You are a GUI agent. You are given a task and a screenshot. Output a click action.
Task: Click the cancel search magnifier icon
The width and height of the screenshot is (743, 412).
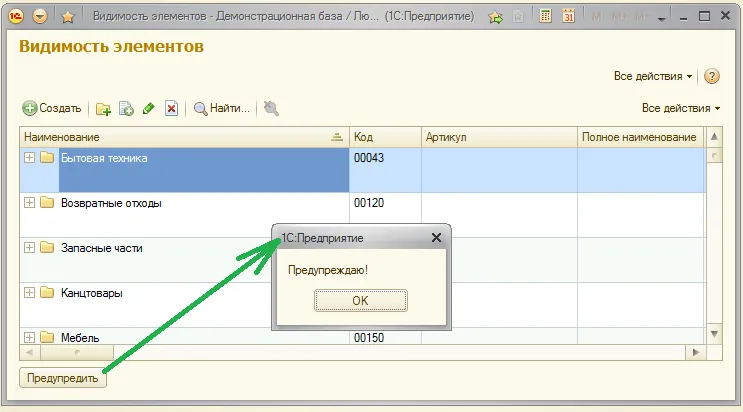(271, 108)
